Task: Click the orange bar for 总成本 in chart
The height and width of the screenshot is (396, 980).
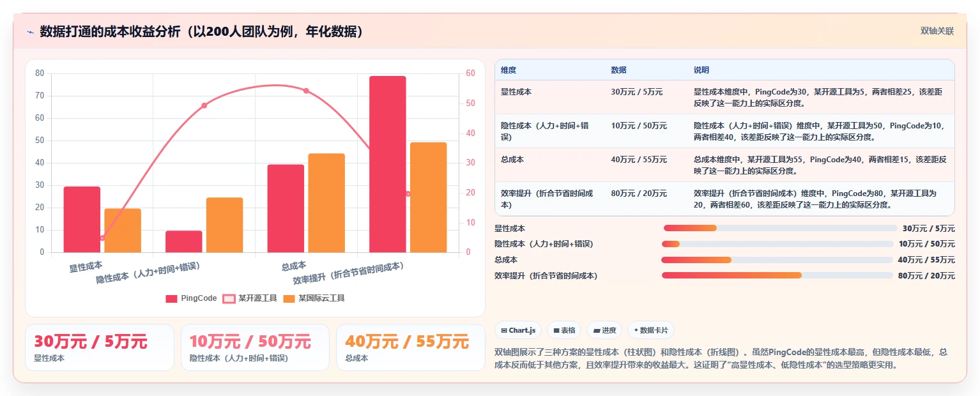Action: click(326, 203)
